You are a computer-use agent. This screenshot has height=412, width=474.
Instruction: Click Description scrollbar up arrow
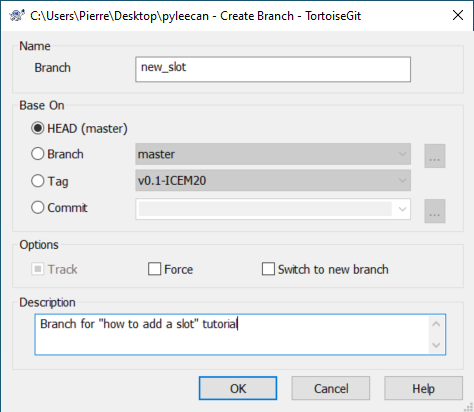pyautogui.click(x=436, y=324)
